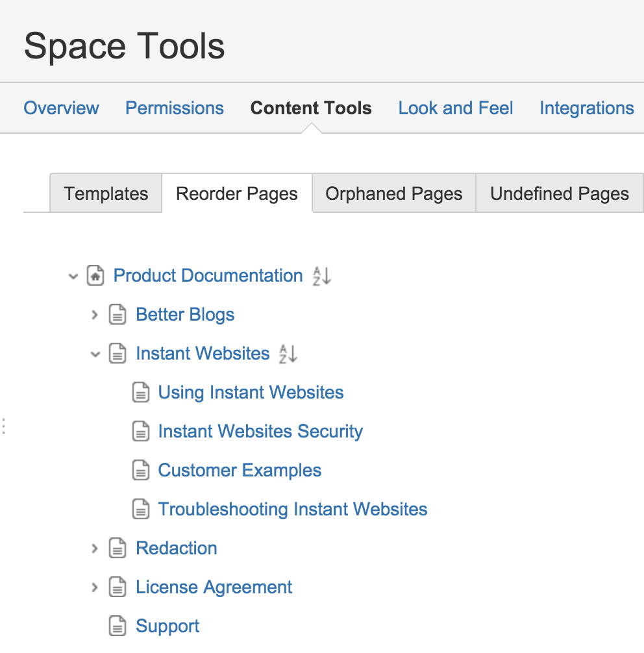Select the Content Tools section
The image size is (644, 653).
311,108
